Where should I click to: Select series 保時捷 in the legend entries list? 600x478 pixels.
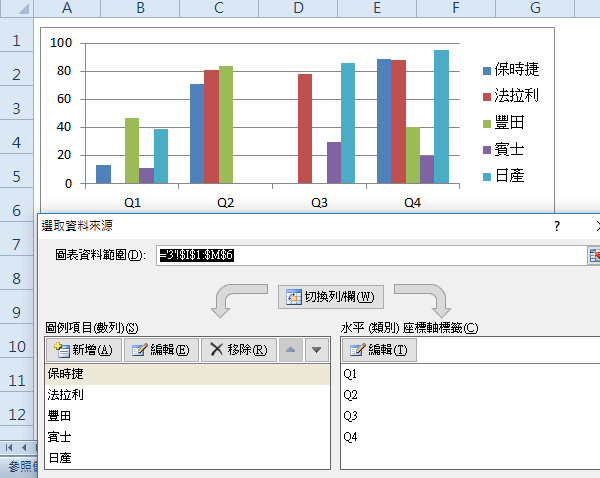(x=188, y=374)
